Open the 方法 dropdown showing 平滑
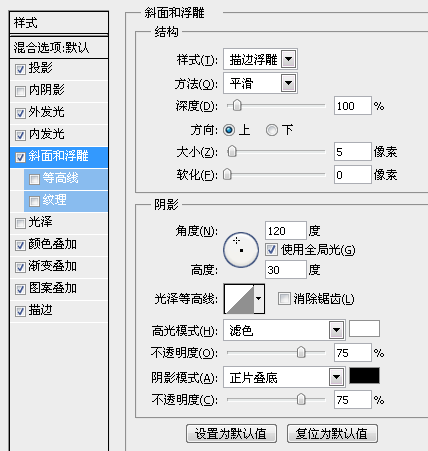 click(x=260, y=83)
